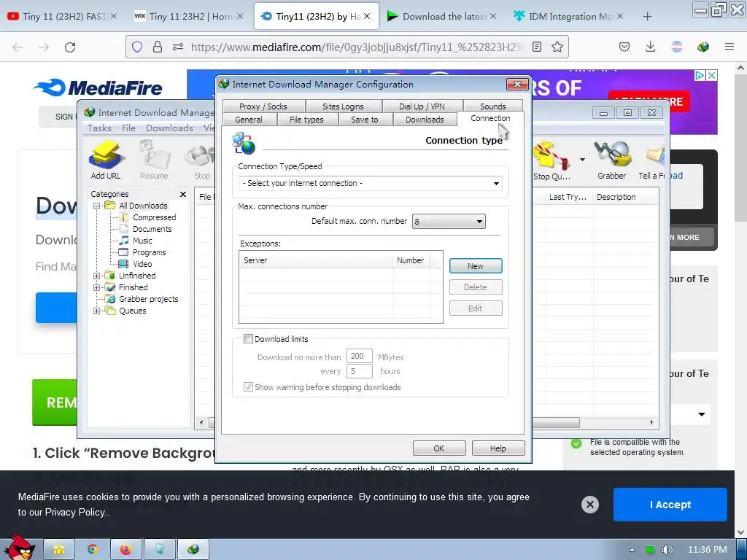Click Firefox shield tracking protection icon
This screenshot has width=747, height=560.
click(137, 47)
